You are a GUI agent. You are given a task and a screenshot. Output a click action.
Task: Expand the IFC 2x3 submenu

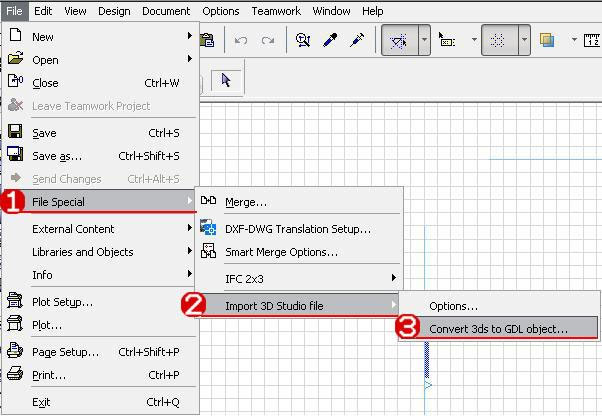(x=394, y=277)
